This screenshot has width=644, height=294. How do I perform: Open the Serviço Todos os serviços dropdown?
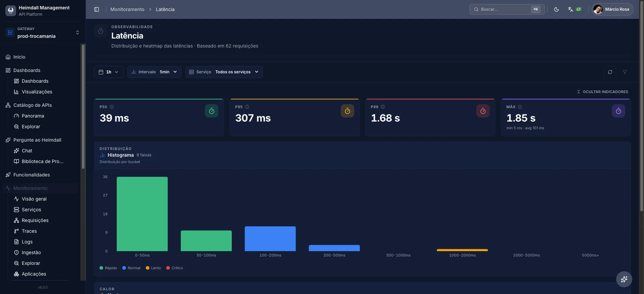(224, 72)
